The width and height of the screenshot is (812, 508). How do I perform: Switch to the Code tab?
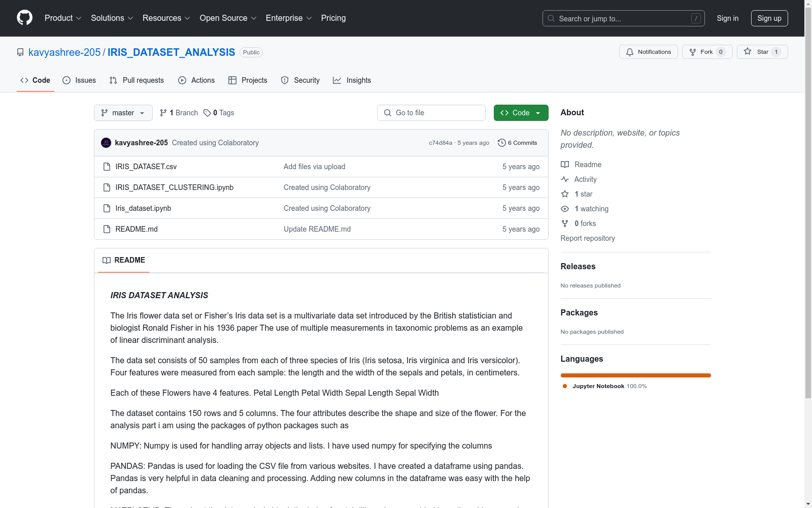tap(36, 80)
